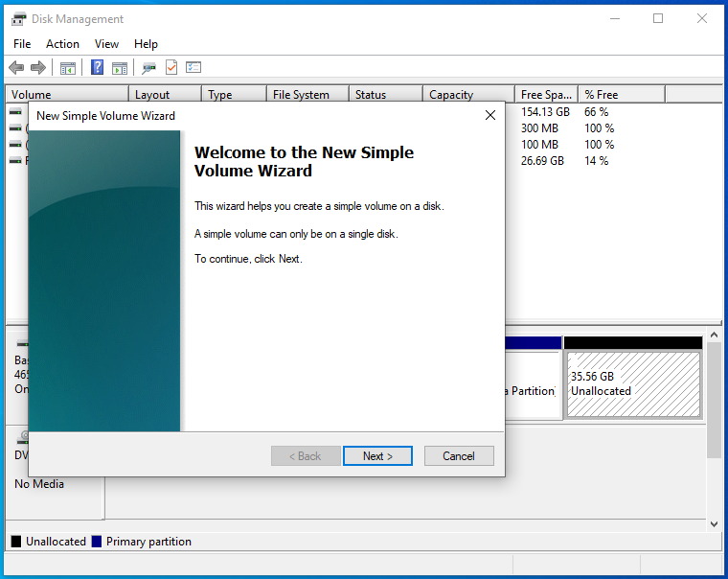728x579 pixels.
Task: Click the Disk Management title bar icon
Action: [19, 18]
